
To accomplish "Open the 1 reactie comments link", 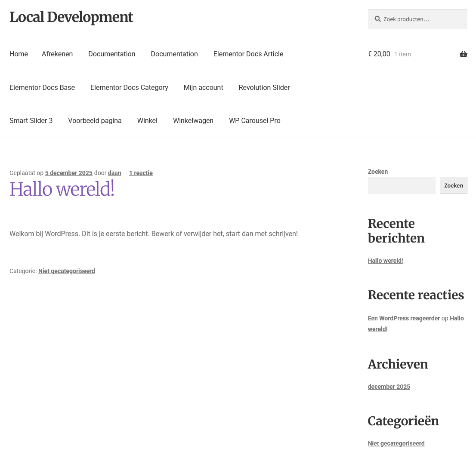I will point(141,173).
